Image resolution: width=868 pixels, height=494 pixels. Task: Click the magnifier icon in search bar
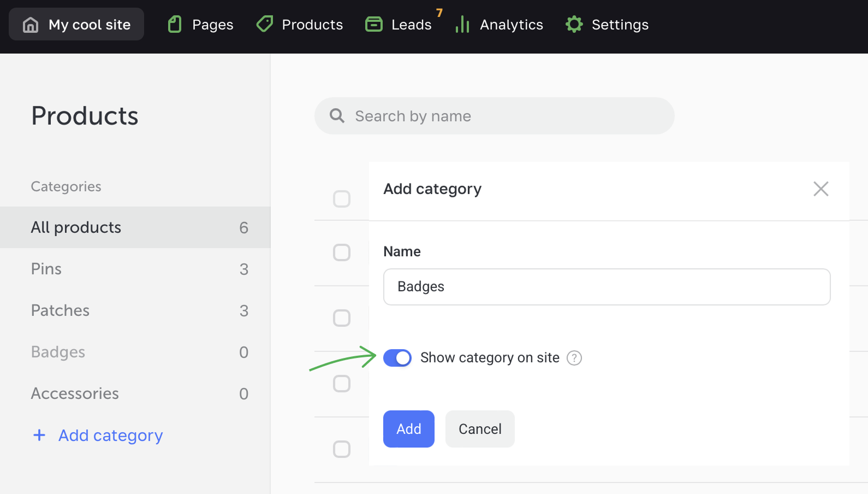pyautogui.click(x=337, y=116)
